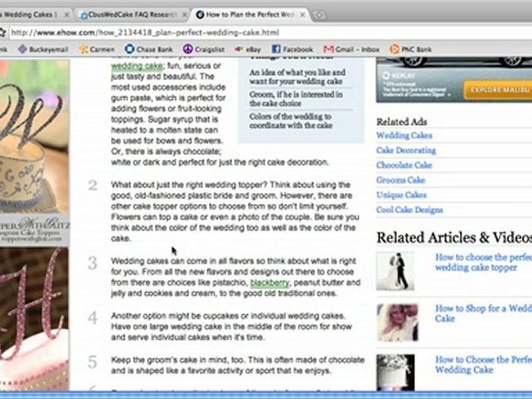Open How to Choose the Perfect Wedding Cake

[483, 365]
